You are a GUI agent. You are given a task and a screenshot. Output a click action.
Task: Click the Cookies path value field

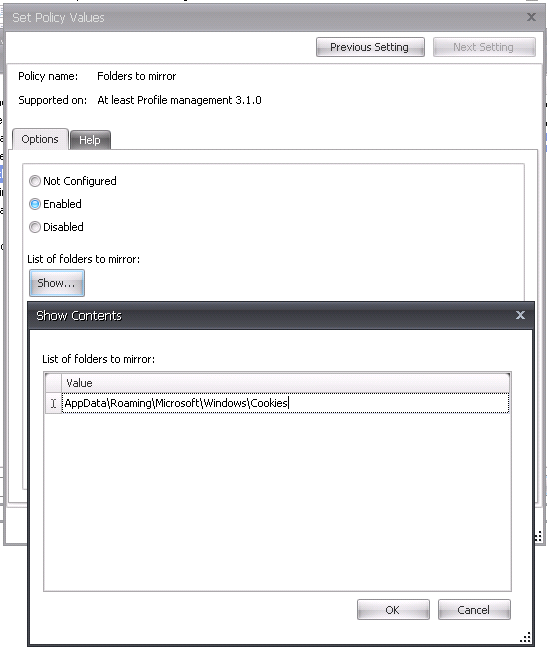[x=285, y=403]
